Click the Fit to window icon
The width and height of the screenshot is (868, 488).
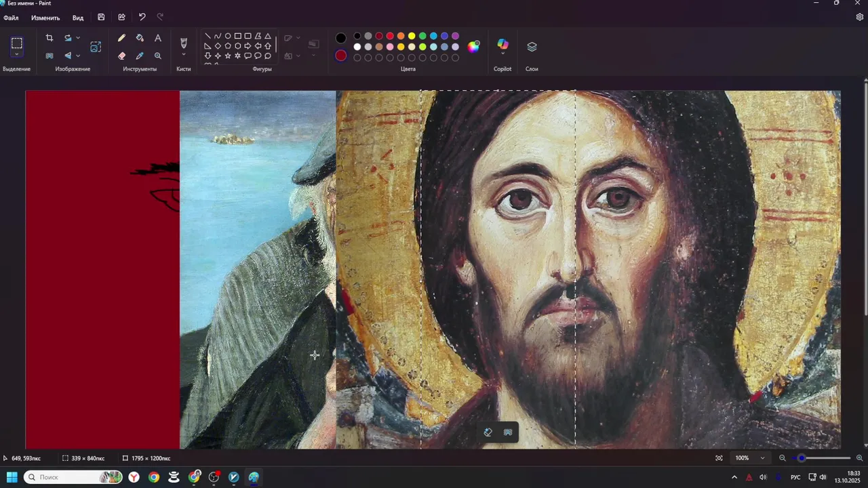coord(719,458)
